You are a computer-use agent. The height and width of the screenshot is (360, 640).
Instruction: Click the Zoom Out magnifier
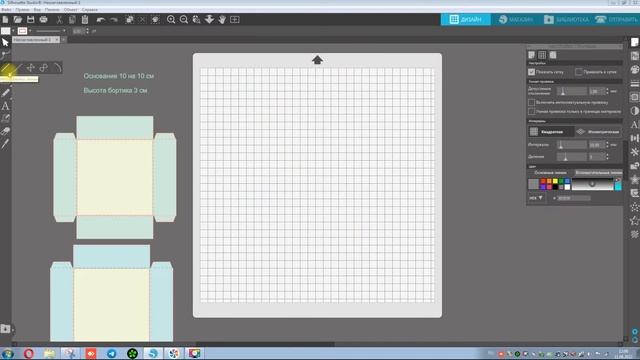click(184, 19)
